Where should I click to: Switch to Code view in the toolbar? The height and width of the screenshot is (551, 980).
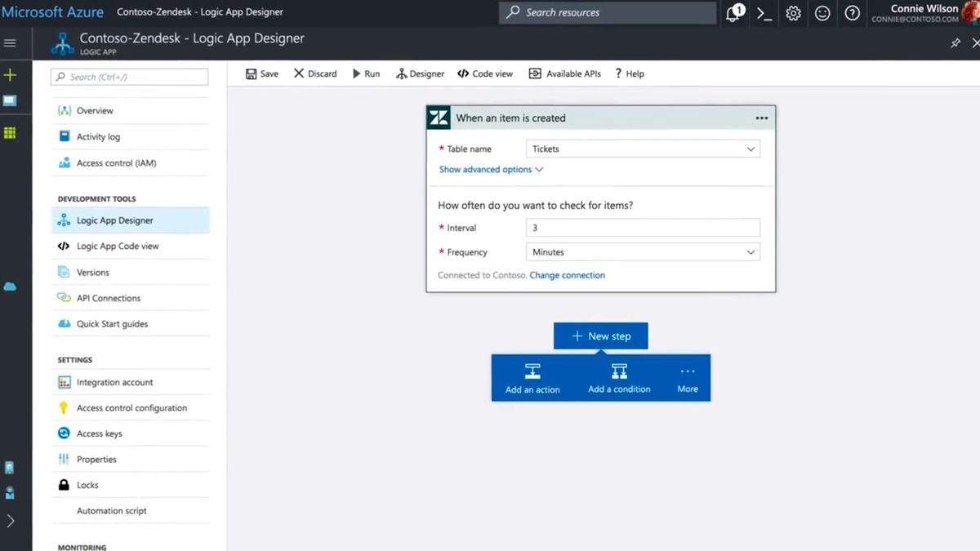[485, 73]
